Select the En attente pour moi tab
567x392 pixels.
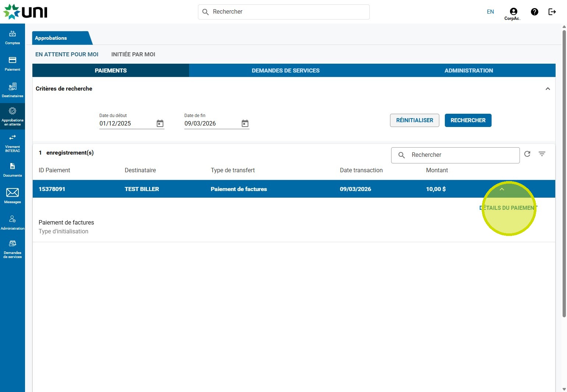click(67, 54)
